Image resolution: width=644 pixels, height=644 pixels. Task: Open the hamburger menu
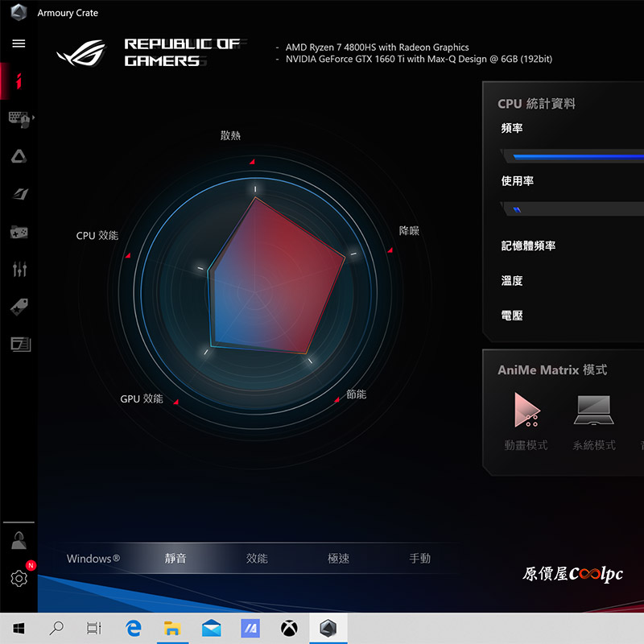coord(19,43)
